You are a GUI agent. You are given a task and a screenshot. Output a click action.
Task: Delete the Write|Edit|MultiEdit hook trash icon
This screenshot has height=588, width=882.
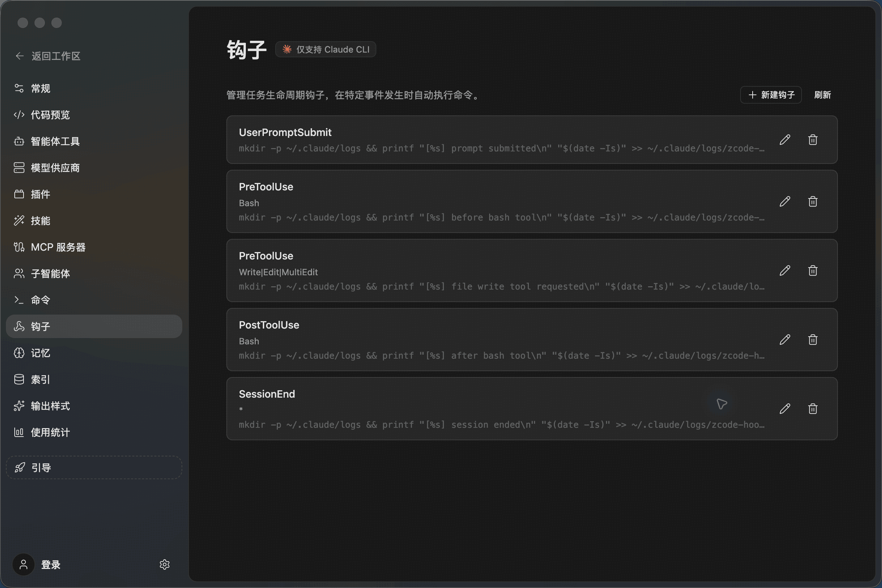(x=813, y=270)
